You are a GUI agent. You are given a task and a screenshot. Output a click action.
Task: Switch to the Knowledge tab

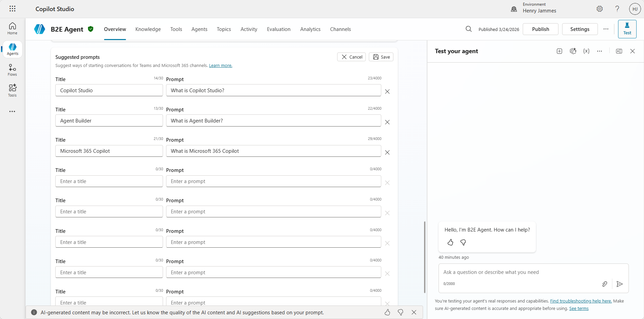(148, 29)
